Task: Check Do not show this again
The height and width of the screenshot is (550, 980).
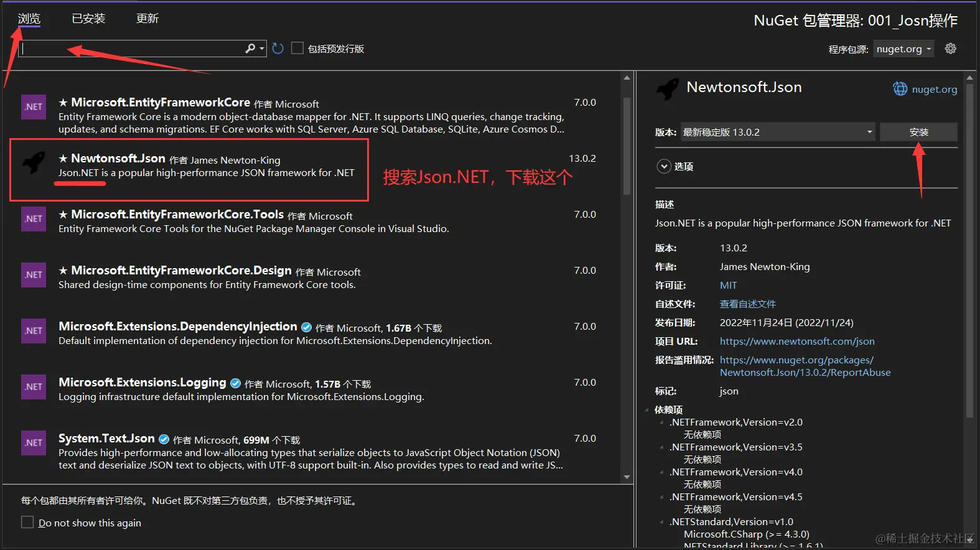Action: [x=27, y=522]
